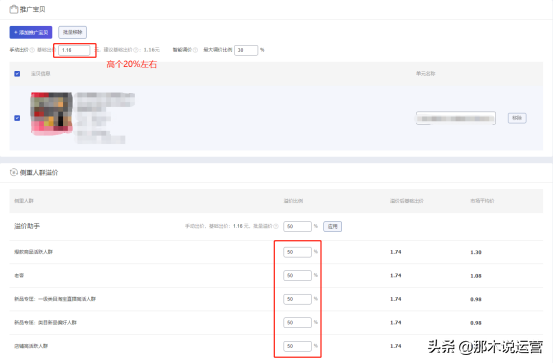Focus the 店铺高活跃人群 premium input in last row
The width and height of the screenshot is (553, 364).
coord(297,346)
